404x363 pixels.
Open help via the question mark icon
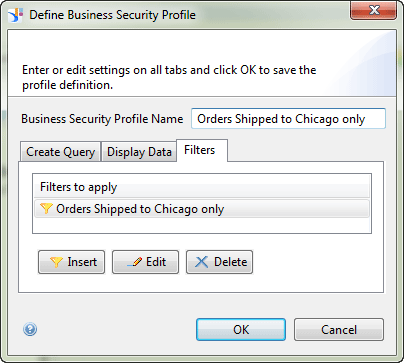(x=30, y=330)
